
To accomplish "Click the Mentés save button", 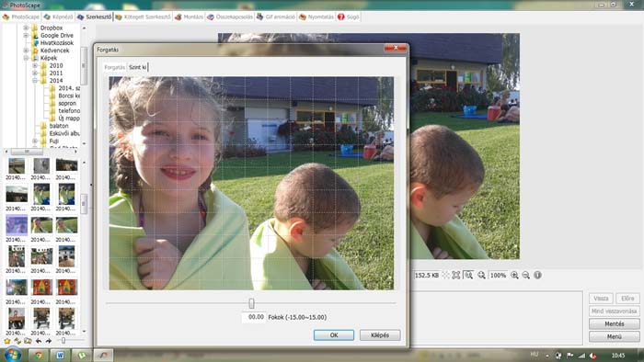I will tap(614, 324).
